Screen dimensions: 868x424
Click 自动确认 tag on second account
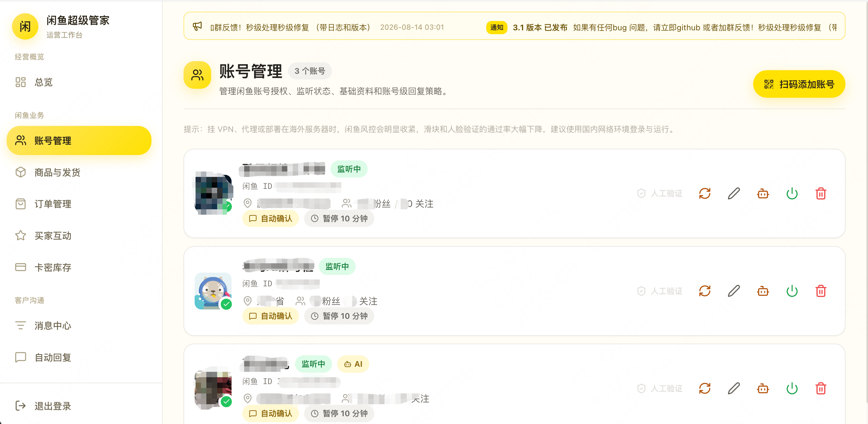point(271,316)
